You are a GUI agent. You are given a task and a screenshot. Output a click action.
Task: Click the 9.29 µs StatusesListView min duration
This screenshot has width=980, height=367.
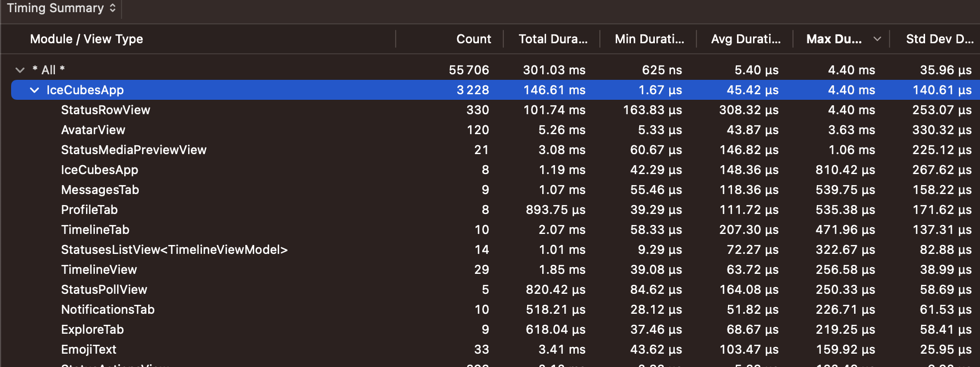pyautogui.click(x=660, y=249)
